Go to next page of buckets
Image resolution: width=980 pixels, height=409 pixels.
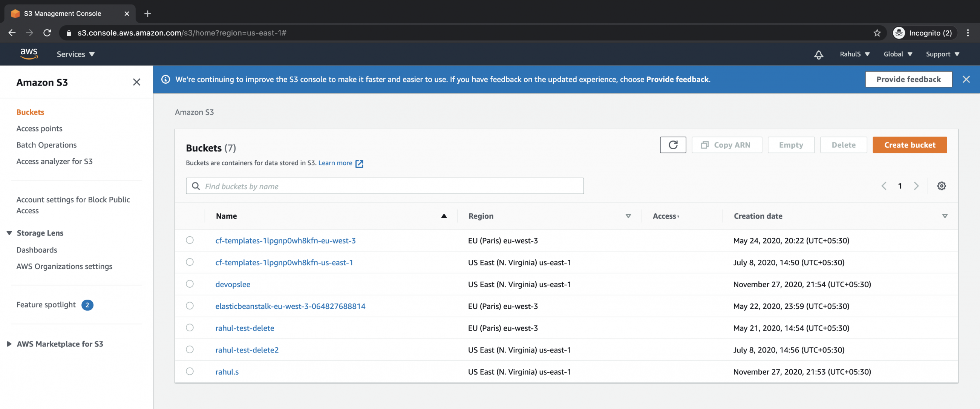(916, 186)
